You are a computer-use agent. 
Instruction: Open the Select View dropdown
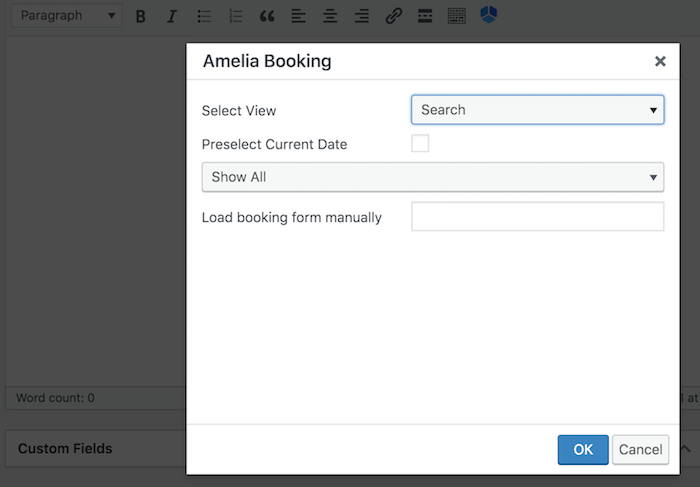537,110
